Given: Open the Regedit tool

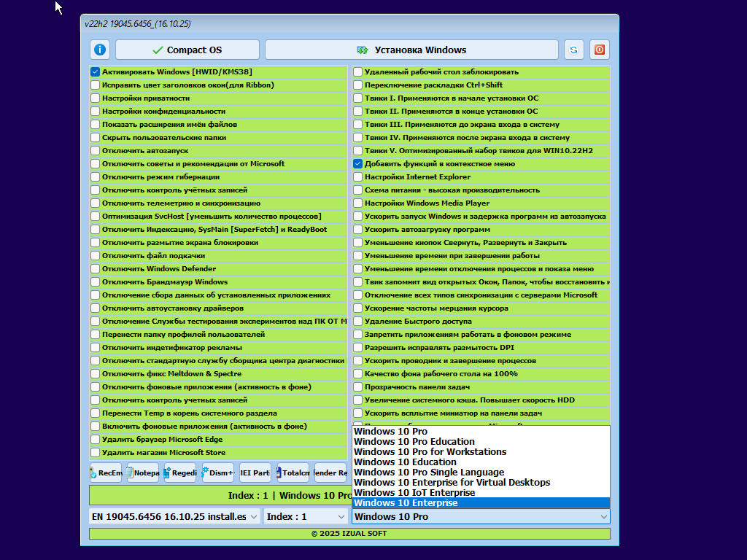Looking at the screenshot, I should (180, 472).
